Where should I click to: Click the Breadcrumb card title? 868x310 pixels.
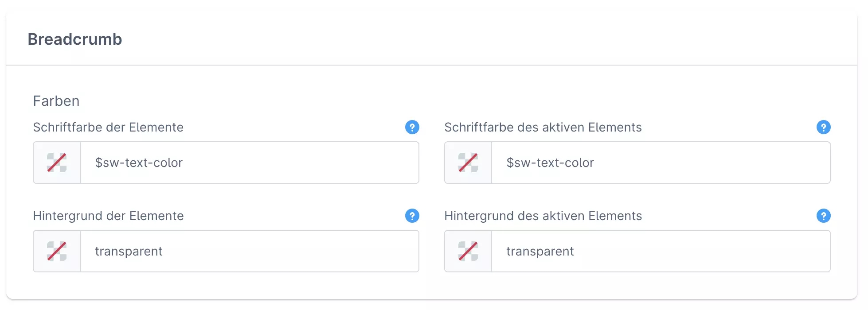tap(74, 39)
